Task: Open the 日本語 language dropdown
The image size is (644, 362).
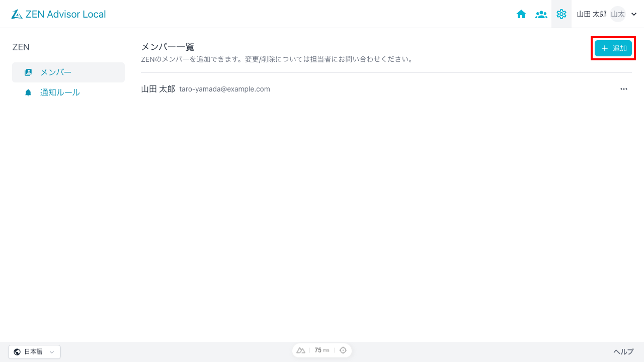Action: (34, 351)
